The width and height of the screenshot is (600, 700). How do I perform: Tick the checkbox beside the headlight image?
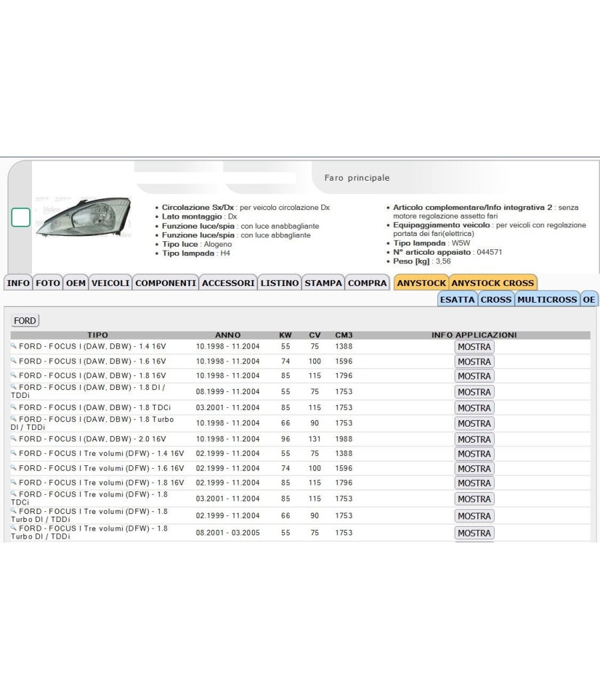(x=21, y=217)
